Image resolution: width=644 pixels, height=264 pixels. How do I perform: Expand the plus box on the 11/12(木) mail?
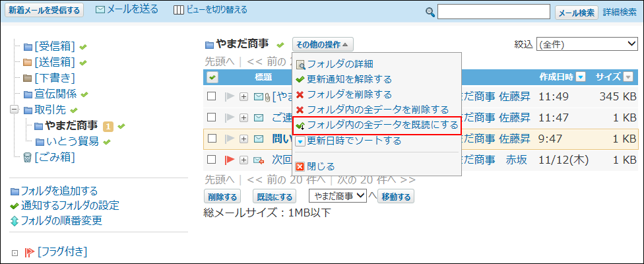(x=244, y=160)
